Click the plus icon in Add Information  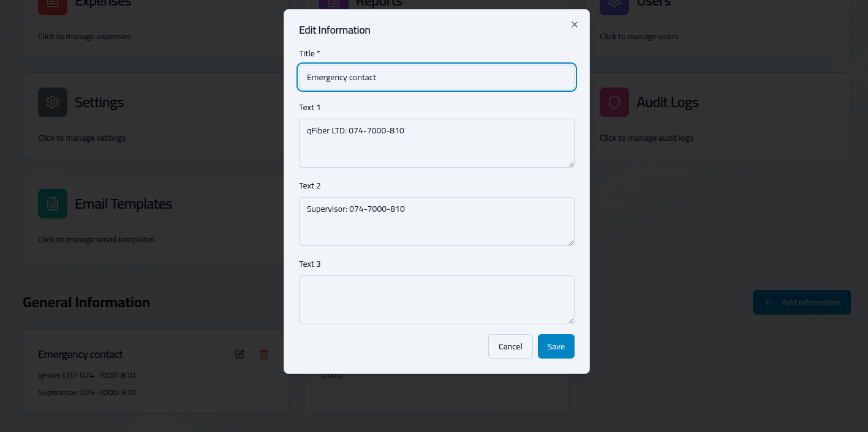(x=768, y=302)
